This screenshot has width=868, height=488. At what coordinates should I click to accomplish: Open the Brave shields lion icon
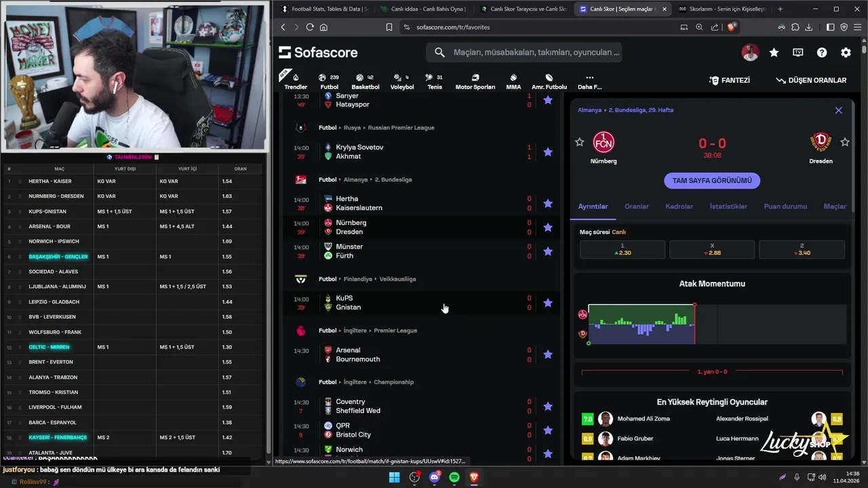732,27
